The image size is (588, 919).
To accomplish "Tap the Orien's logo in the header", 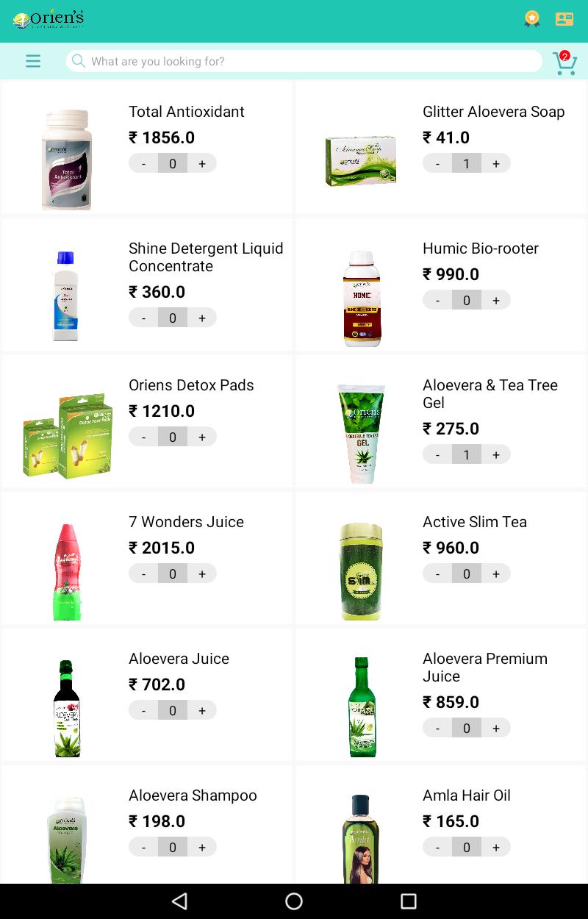I will (49, 19).
